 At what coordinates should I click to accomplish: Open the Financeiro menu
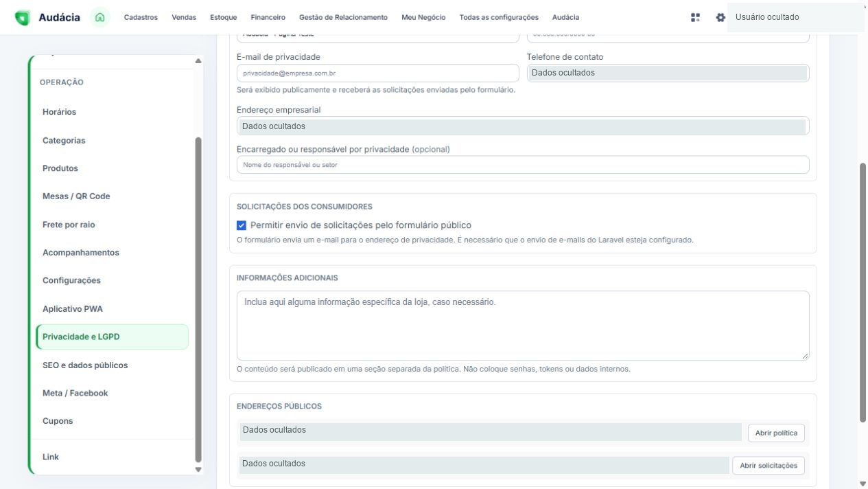pyautogui.click(x=268, y=17)
